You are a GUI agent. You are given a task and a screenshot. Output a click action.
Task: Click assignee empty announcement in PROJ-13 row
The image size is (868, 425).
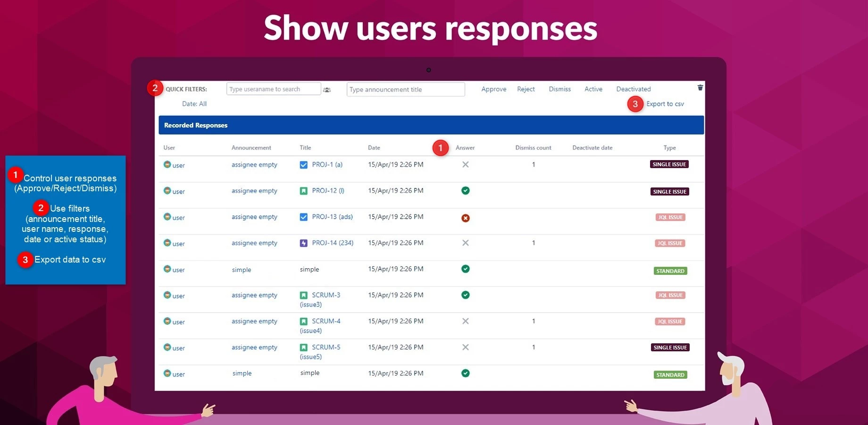254,217
